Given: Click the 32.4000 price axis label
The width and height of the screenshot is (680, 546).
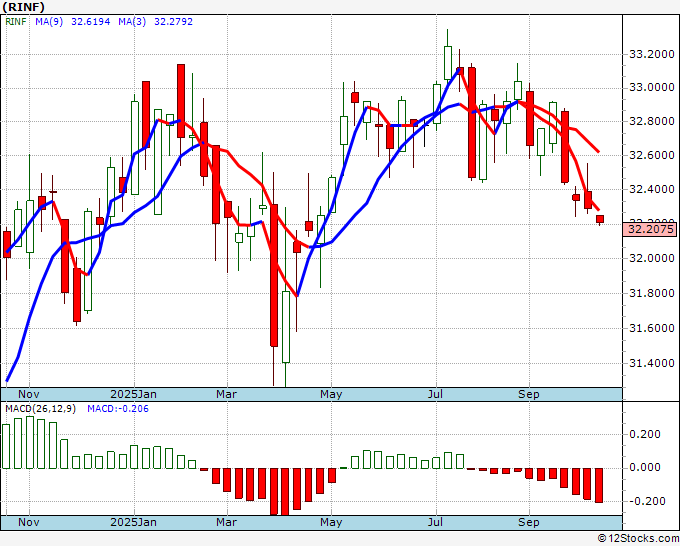Looking at the screenshot, I should pos(652,190).
